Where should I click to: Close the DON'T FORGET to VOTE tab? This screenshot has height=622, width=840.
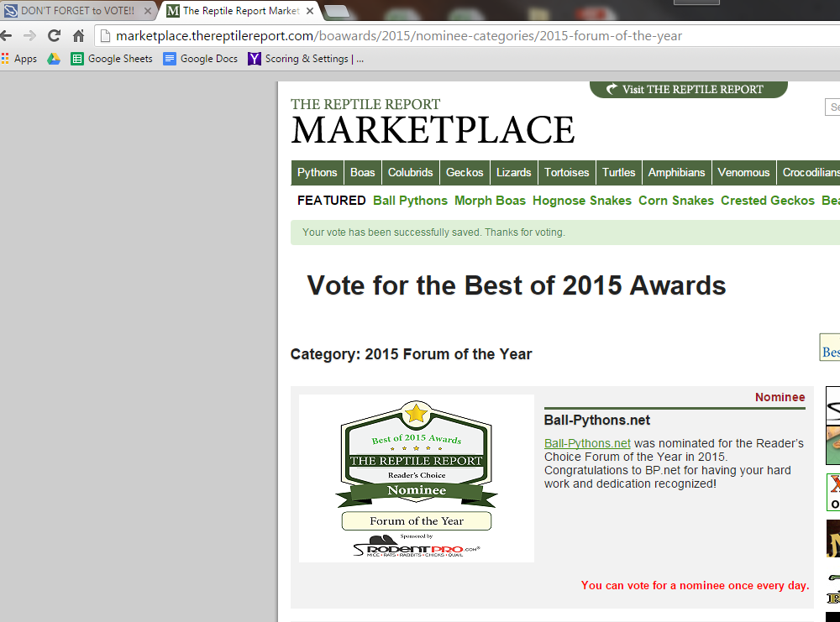pos(148,11)
